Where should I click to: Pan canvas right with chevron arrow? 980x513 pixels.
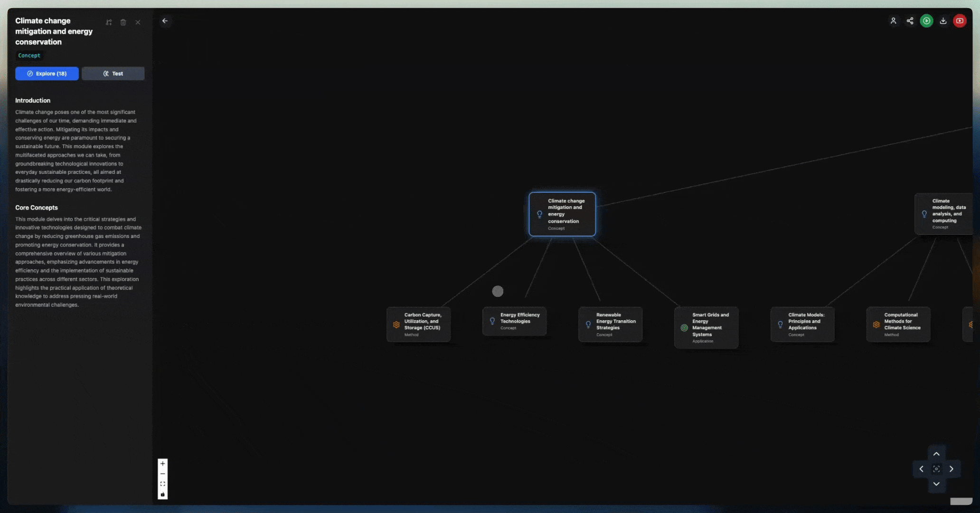(x=952, y=469)
